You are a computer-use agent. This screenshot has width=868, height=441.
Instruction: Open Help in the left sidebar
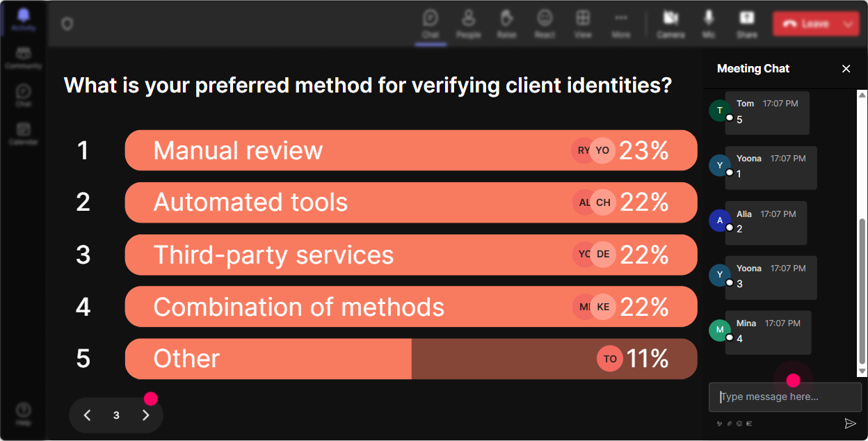coord(24,414)
